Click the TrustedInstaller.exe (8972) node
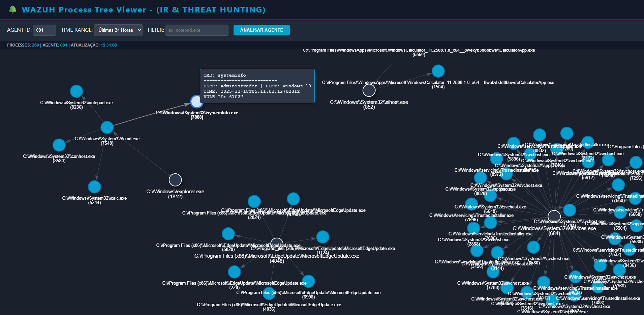Image resolution: width=644 pixels, height=315 pixels. pos(496,159)
